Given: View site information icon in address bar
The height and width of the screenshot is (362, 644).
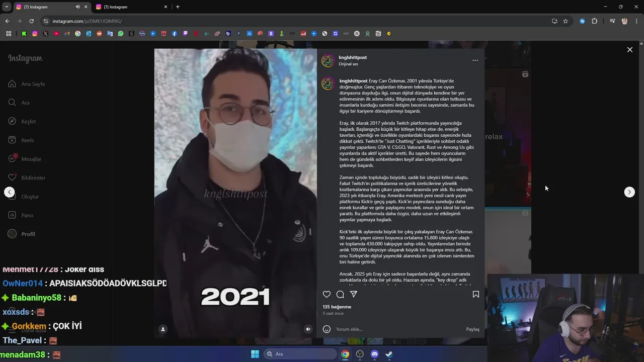Looking at the screenshot, I should coord(46,21).
